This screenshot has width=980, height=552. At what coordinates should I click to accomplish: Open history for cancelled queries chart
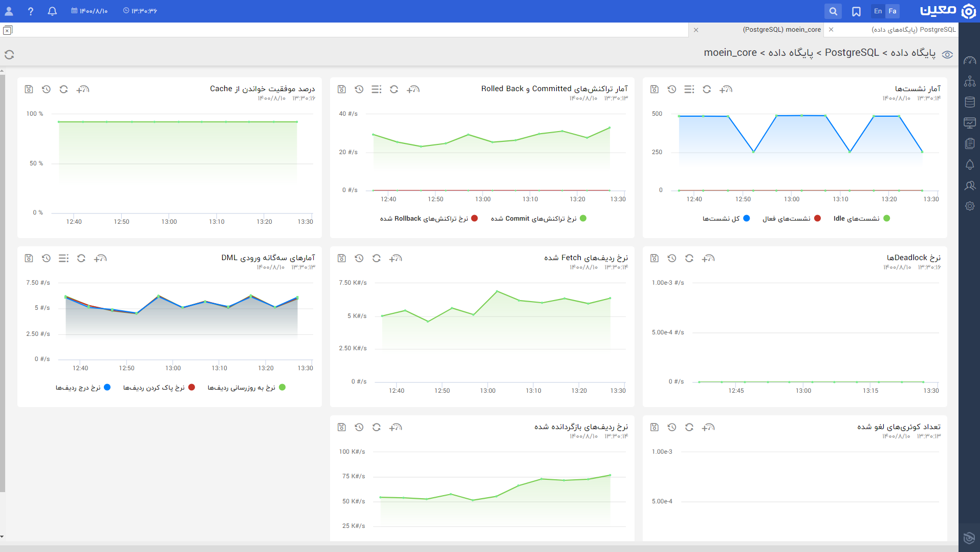672,427
